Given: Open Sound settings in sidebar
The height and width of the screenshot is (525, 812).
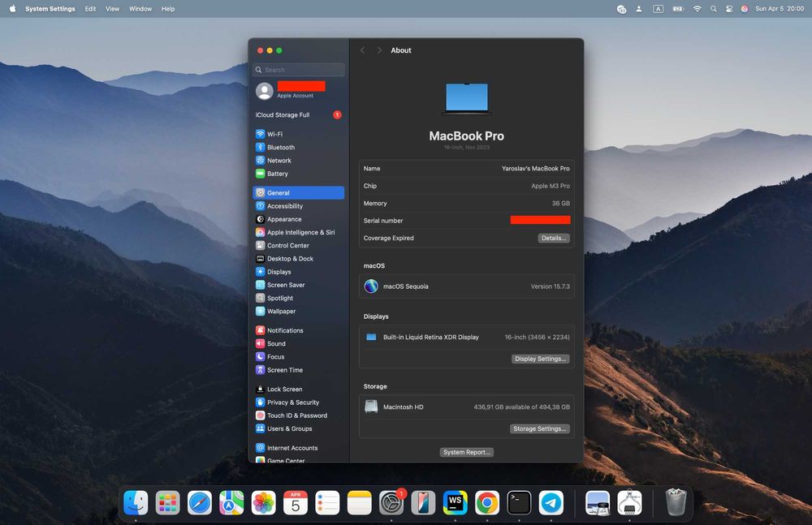Looking at the screenshot, I should click(298, 344).
